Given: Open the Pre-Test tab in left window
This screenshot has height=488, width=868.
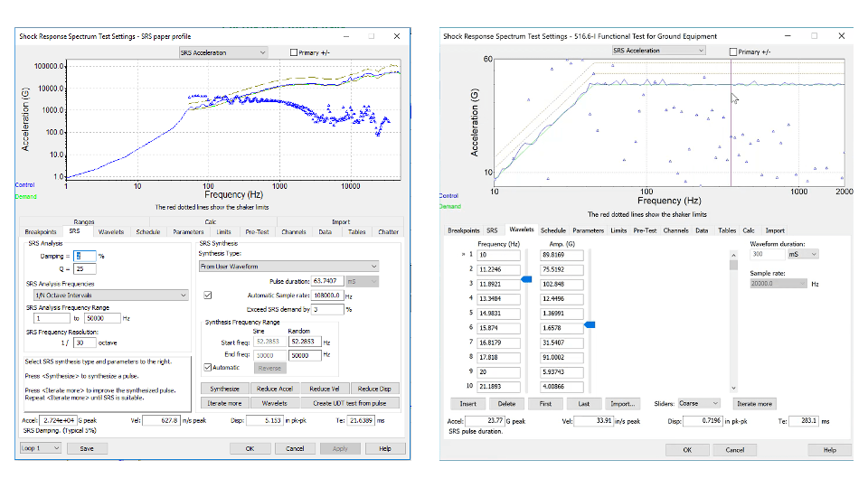Looking at the screenshot, I should point(257,232).
